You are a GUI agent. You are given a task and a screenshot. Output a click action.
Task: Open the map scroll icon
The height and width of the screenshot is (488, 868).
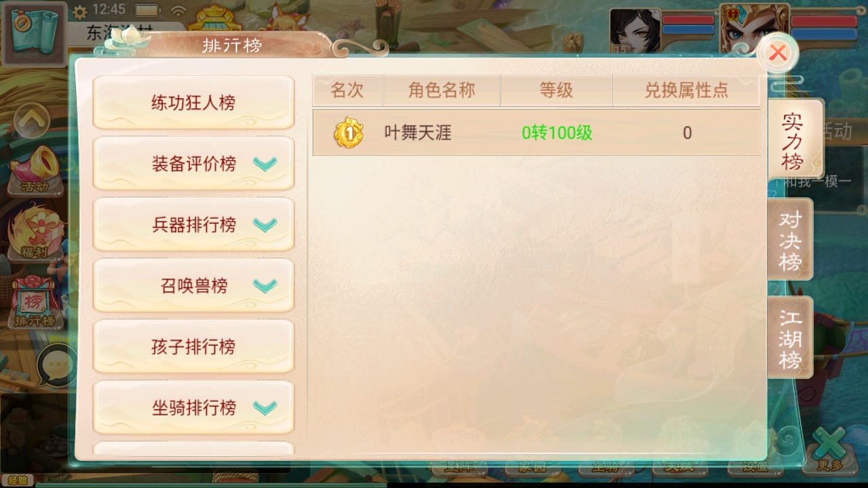[34, 33]
